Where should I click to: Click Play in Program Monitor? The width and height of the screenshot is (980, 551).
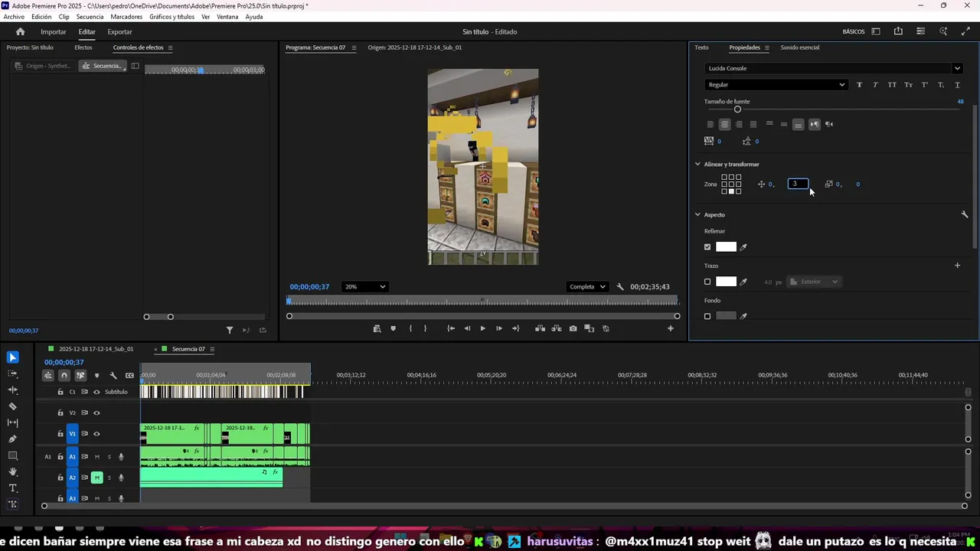[x=482, y=328]
